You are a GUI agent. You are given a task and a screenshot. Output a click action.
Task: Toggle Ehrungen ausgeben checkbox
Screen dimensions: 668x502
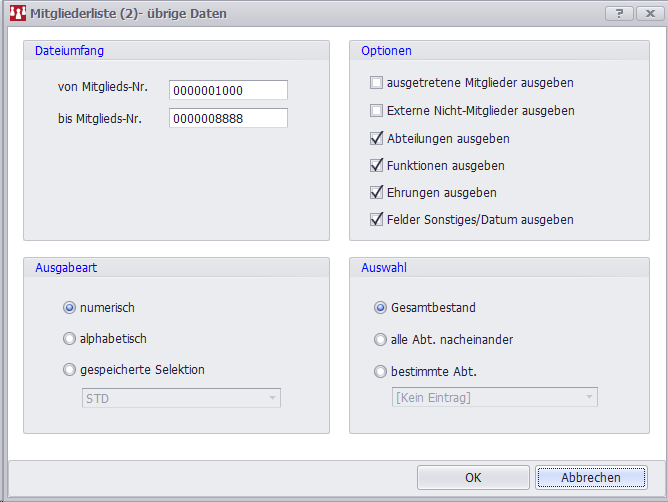tap(377, 192)
